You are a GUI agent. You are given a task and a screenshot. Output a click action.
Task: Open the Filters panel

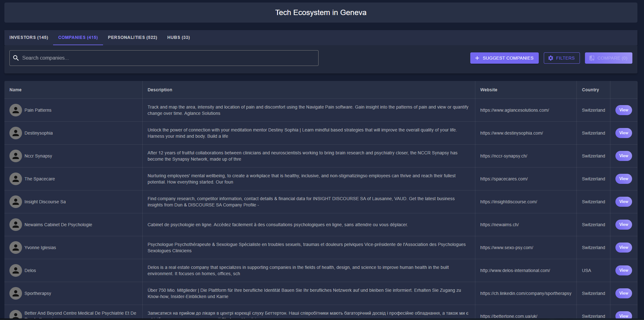561,58
